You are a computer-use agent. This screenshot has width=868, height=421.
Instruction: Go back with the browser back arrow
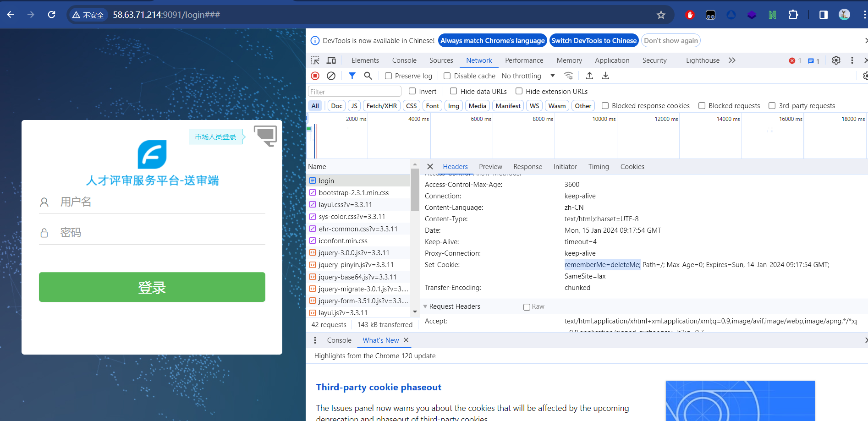point(11,15)
